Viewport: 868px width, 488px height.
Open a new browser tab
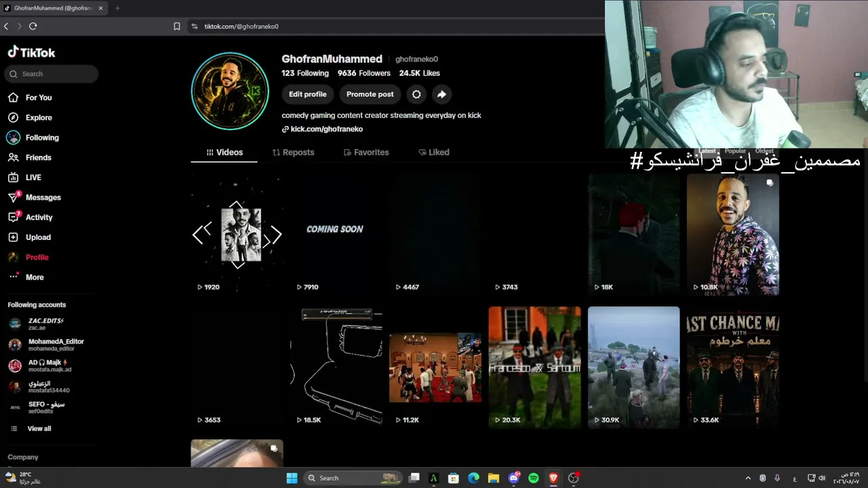117,8
